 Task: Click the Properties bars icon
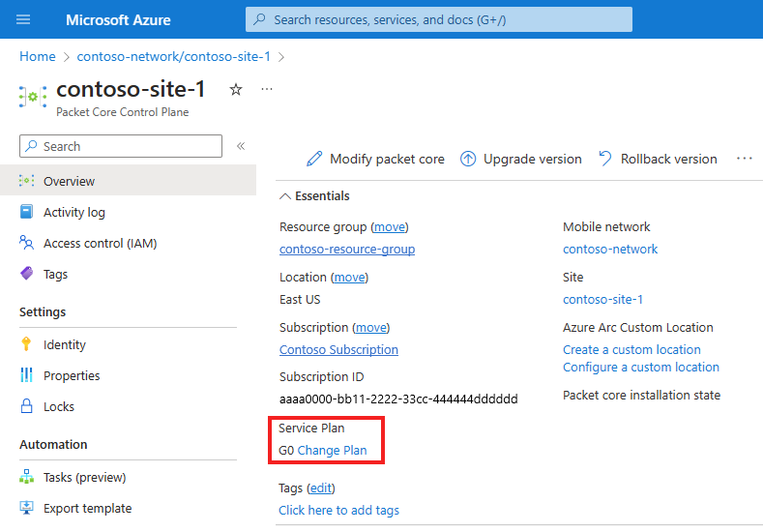point(26,375)
